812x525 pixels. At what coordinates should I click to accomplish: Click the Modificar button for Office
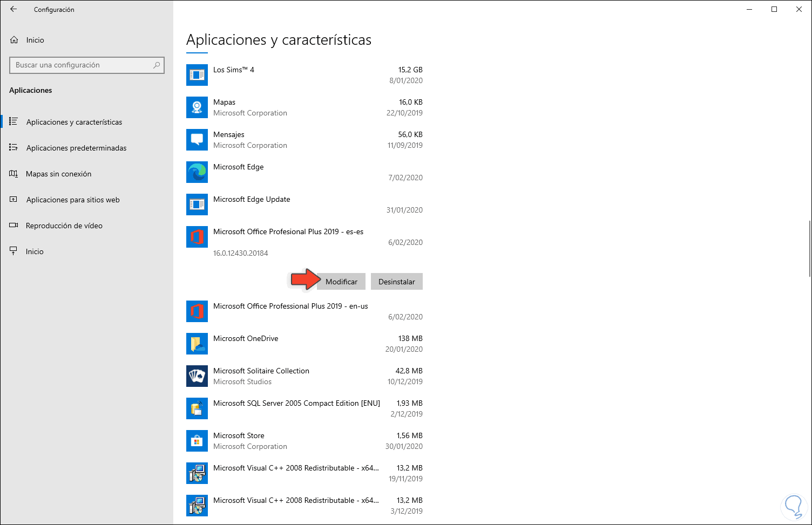pyautogui.click(x=341, y=282)
